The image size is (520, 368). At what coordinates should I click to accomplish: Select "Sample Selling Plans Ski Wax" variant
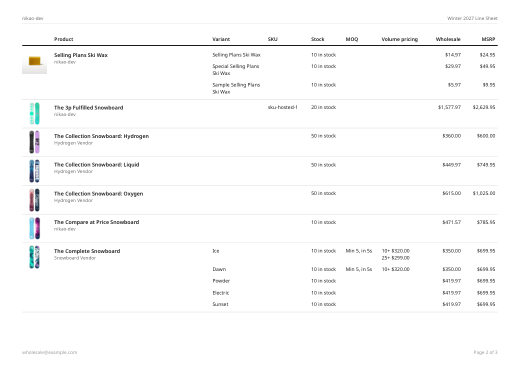click(x=236, y=88)
